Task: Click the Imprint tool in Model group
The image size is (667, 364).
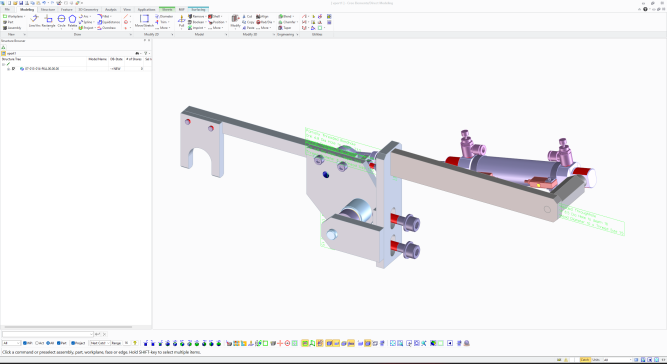Action: (196, 28)
